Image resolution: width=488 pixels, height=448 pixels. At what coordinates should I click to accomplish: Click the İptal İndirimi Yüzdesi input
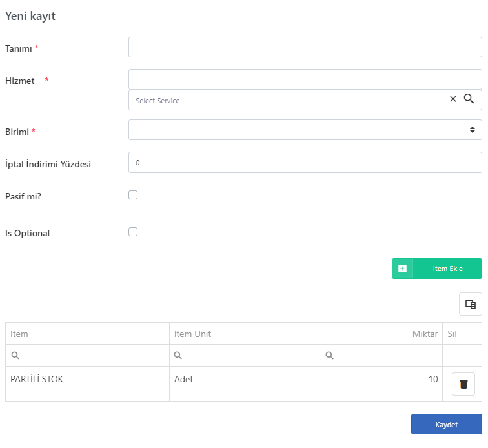click(305, 163)
